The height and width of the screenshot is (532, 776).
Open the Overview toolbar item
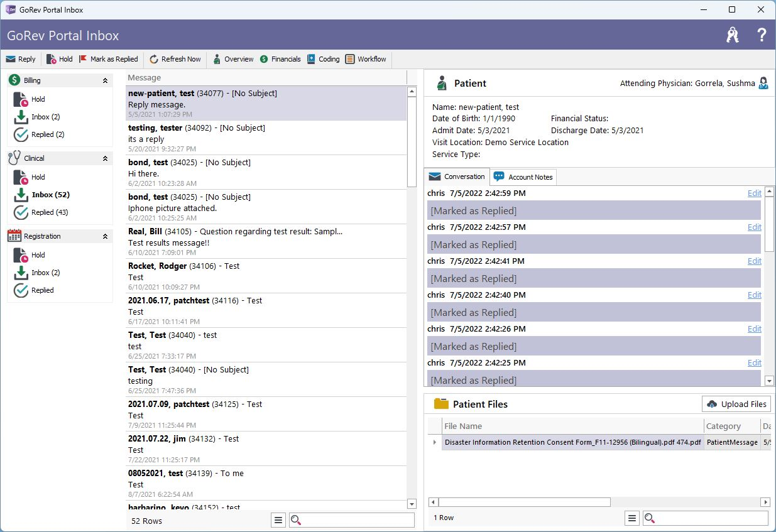[x=233, y=59]
